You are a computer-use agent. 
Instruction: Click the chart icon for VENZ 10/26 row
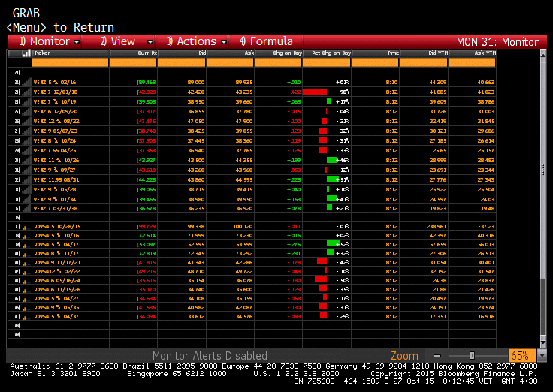point(26,161)
